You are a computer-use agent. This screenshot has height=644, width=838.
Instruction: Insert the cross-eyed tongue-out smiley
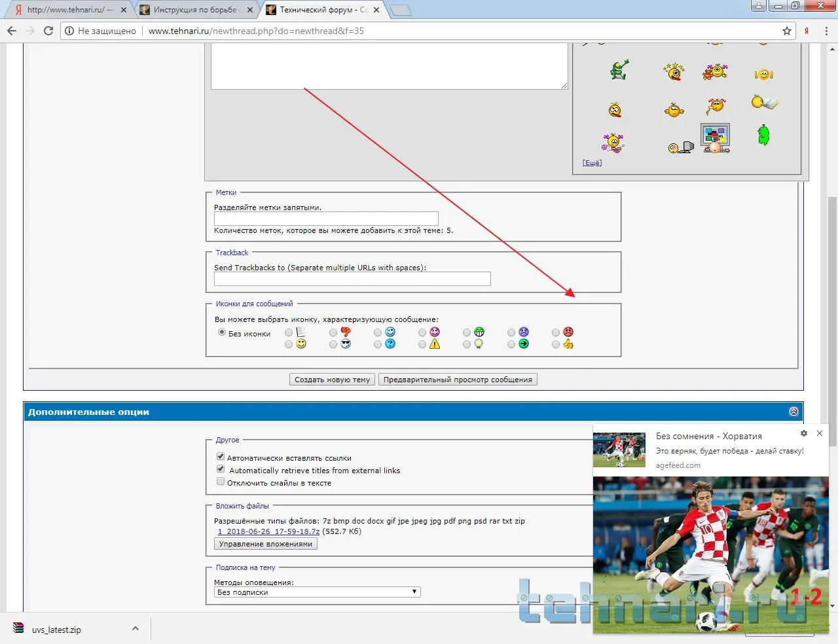(615, 110)
